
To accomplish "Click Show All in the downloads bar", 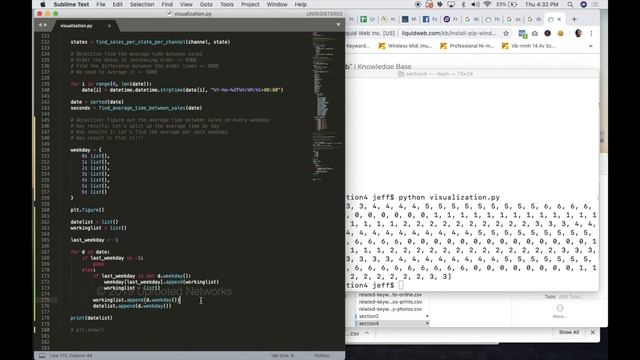I will point(569,332).
